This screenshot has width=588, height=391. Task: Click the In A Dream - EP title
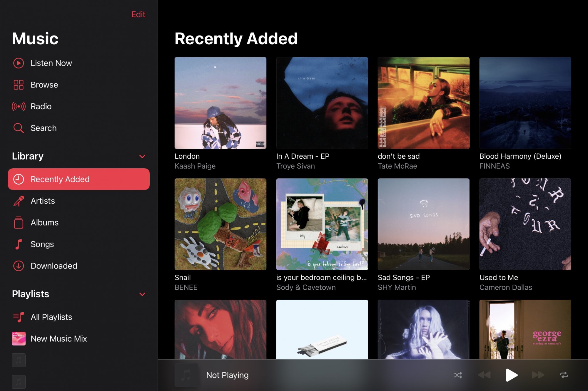point(303,156)
